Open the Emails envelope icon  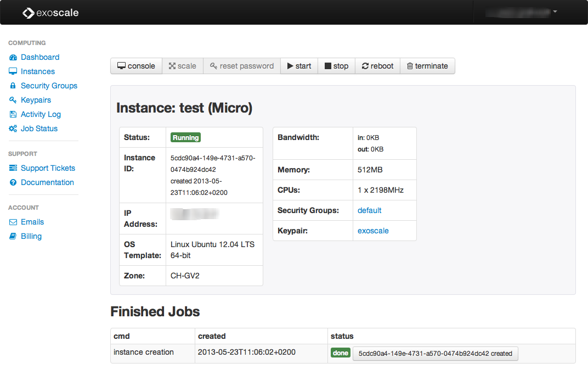[13, 222]
